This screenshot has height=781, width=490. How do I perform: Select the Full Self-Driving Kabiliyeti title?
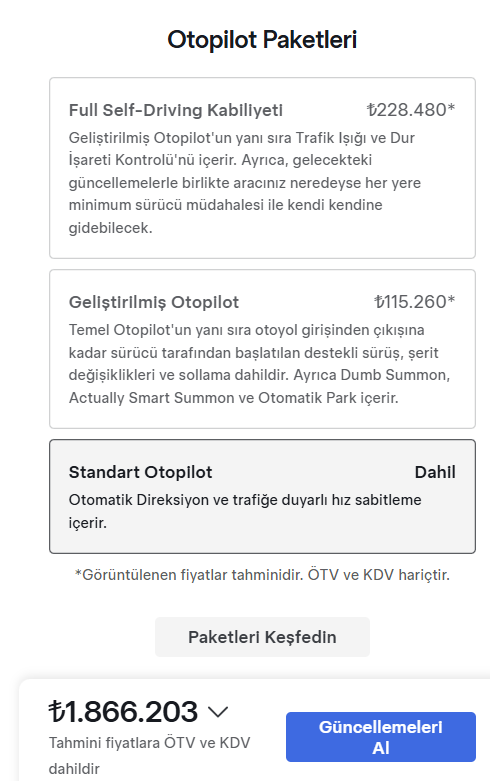click(176, 110)
